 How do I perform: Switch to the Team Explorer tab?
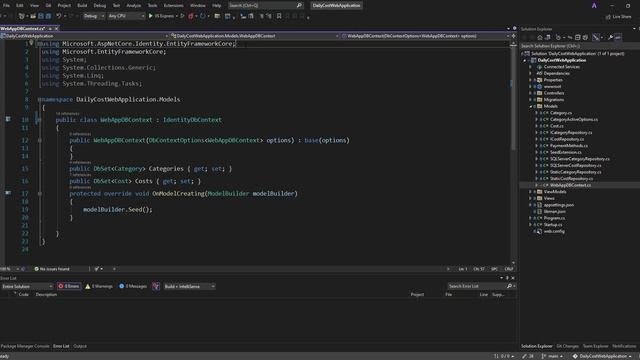pos(595,346)
